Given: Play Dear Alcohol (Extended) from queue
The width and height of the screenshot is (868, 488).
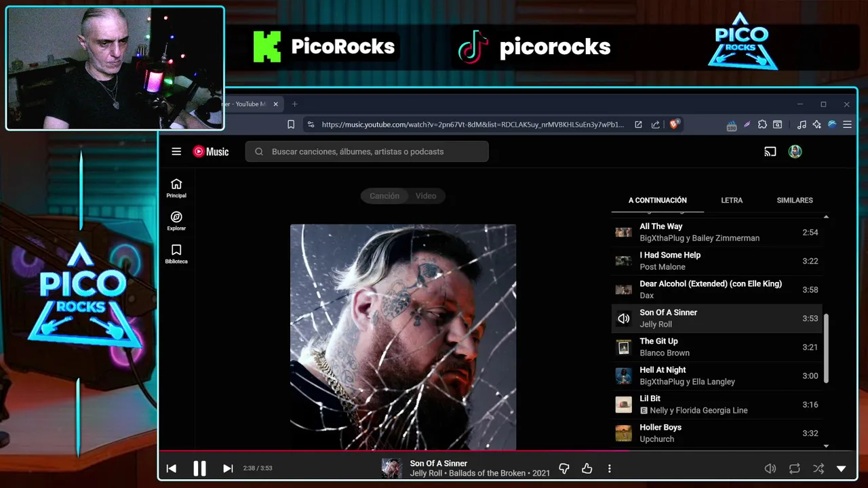Looking at the screenshot, I should pos(717,289).
